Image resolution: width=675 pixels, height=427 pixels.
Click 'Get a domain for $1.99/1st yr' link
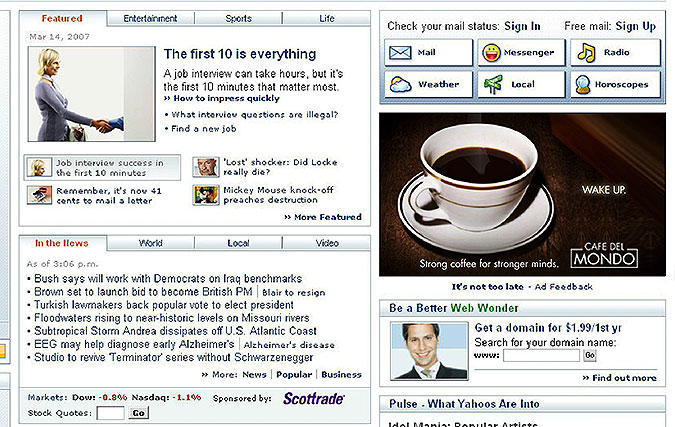click(x=548, y=328)
